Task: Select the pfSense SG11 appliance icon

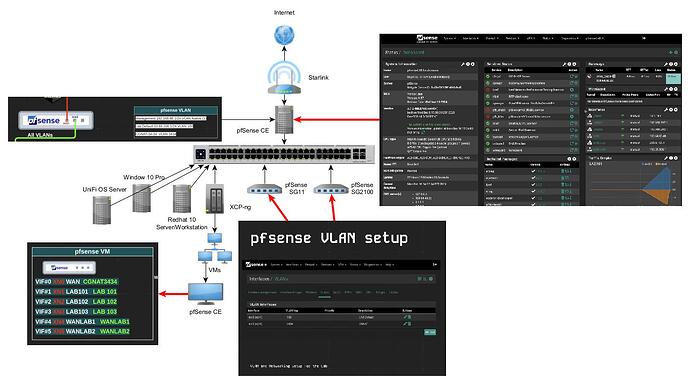Action: (x=264, y=190)
